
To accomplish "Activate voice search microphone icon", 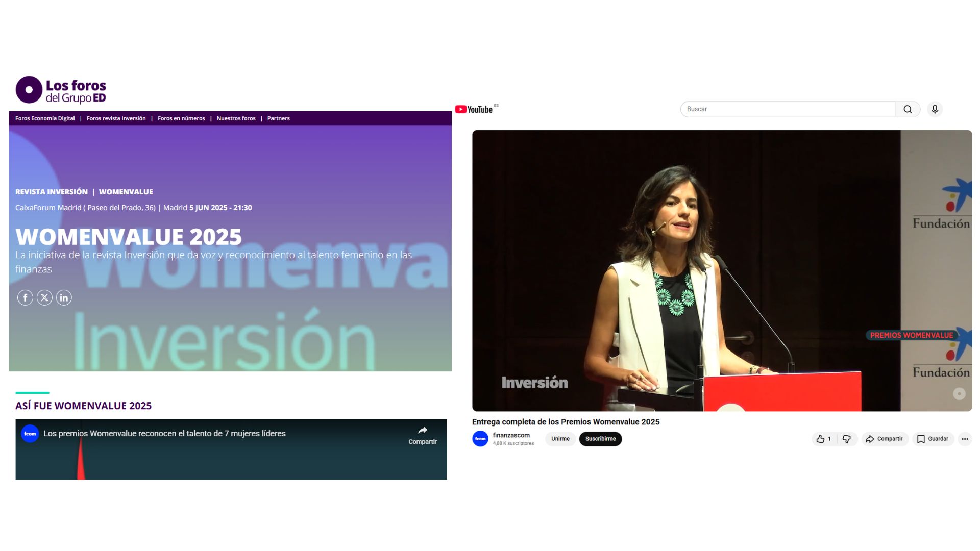I will coord(935,109).
